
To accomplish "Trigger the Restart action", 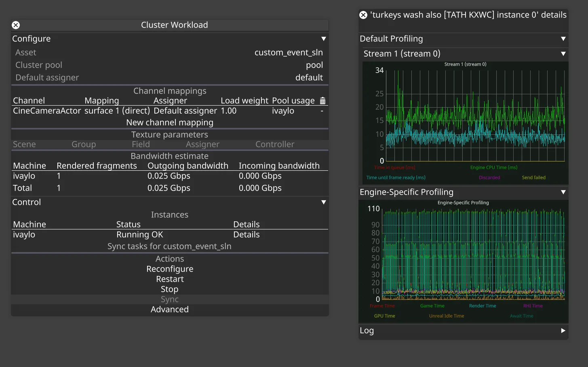I will (169, 279).
